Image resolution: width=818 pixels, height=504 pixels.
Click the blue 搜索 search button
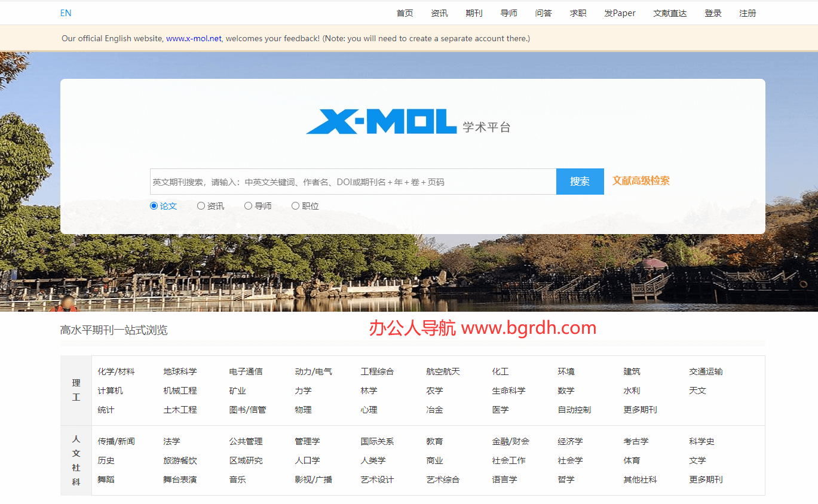click(579, 181)
